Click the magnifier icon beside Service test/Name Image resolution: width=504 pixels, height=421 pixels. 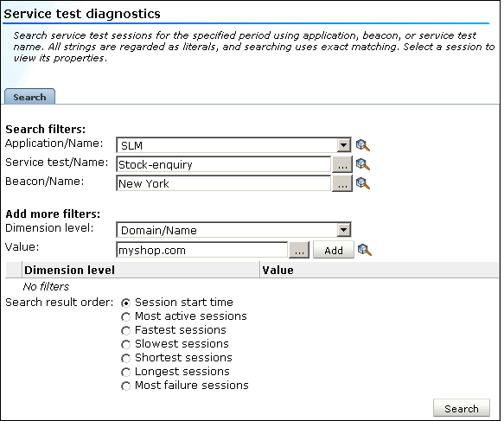tap(363, 164)
